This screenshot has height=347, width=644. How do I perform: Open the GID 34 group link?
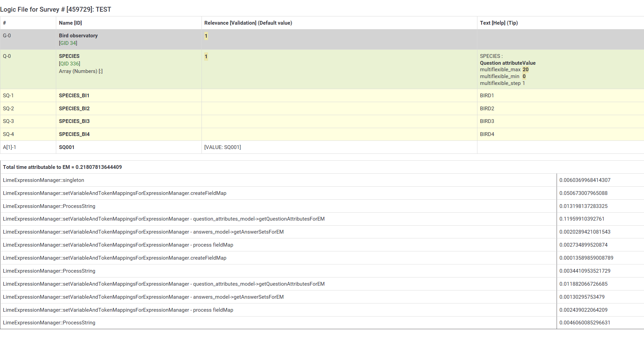(x=68, y=43)
